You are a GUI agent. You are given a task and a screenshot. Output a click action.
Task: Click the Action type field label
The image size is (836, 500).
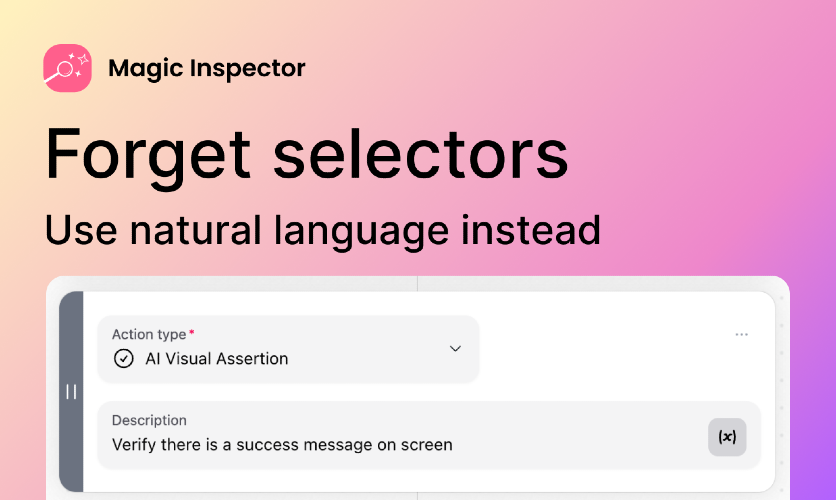[149, 334]
